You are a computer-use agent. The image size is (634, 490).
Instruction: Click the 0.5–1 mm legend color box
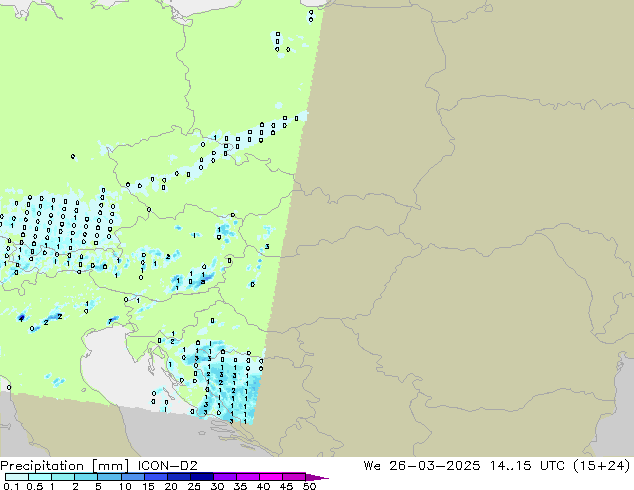[x=40, y=477]
